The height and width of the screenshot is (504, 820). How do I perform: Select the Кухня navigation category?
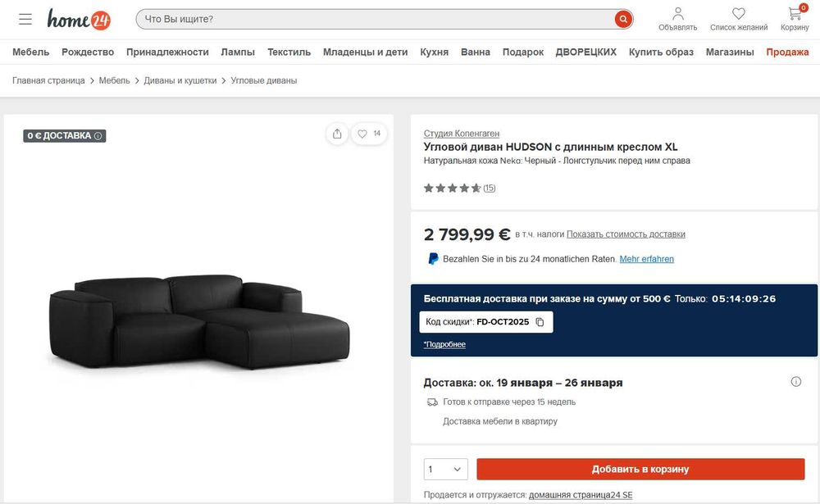pyautogui.click(x=434, y=52)
